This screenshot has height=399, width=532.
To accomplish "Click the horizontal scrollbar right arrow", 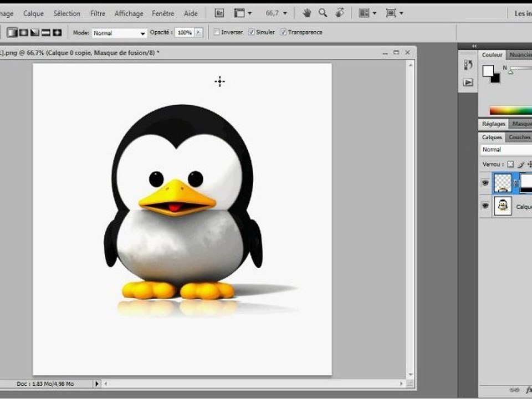I will (401, 383).
